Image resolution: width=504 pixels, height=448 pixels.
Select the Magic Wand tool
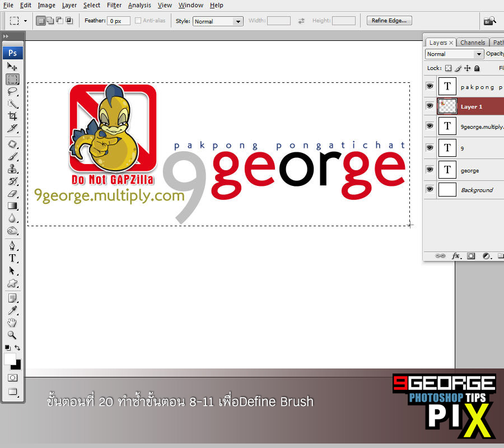pyautogui.click(x=12, y=104)
